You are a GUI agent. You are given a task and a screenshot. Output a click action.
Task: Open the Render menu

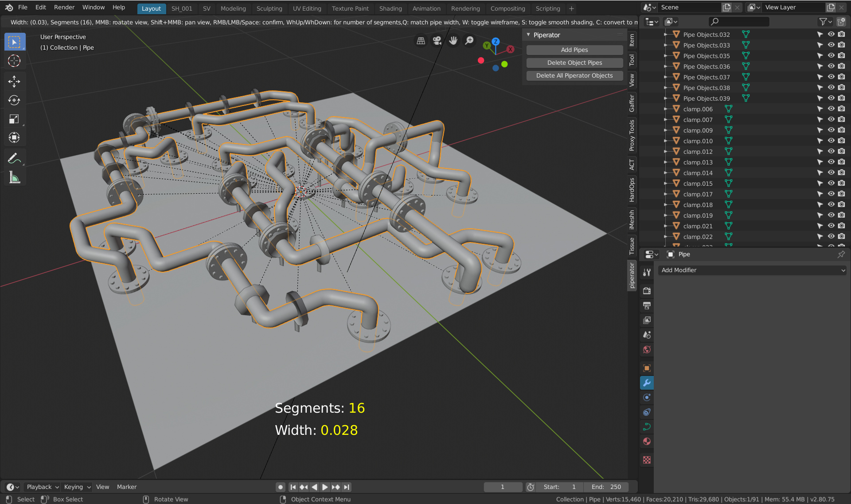pyautogui.click(x=64, y=7)
